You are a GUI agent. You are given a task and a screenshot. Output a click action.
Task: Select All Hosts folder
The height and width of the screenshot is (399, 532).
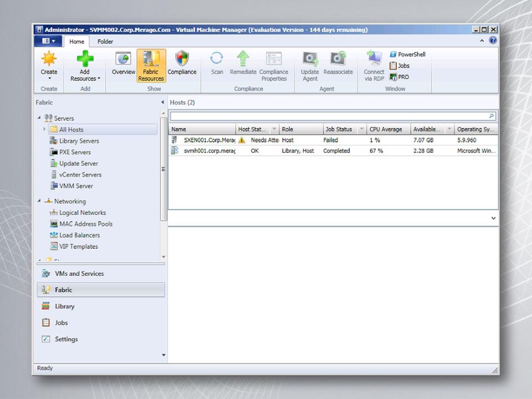click(x=103, y=129)
